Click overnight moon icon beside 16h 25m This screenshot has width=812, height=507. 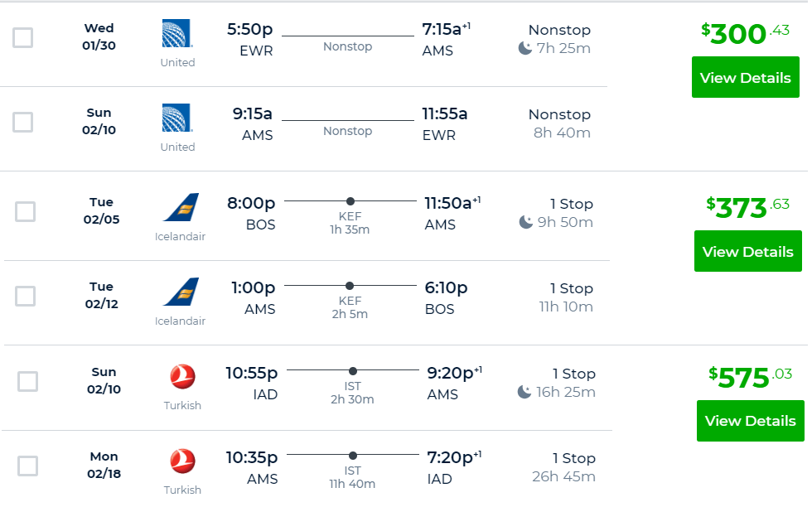point(524,392)
